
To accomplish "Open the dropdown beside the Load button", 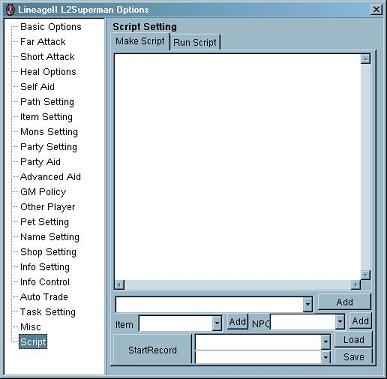I will point(325,342).
